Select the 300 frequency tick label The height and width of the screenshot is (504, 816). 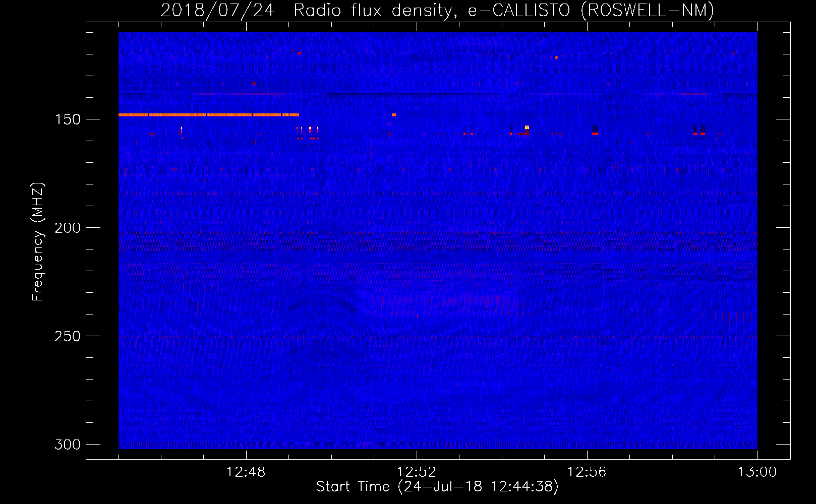(x=68, y=445)
